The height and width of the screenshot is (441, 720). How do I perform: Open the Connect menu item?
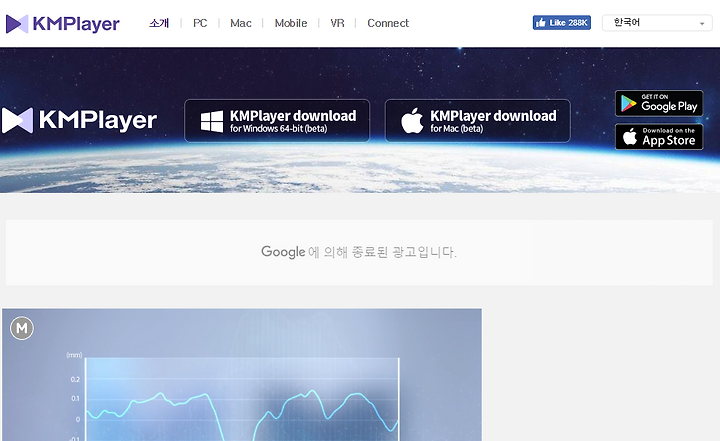[388, 23]
